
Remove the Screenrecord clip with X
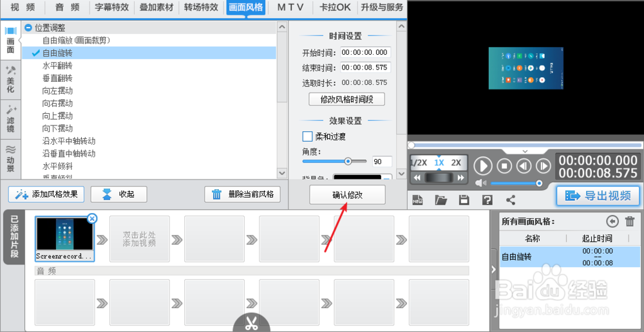click(x=92, y=219)
